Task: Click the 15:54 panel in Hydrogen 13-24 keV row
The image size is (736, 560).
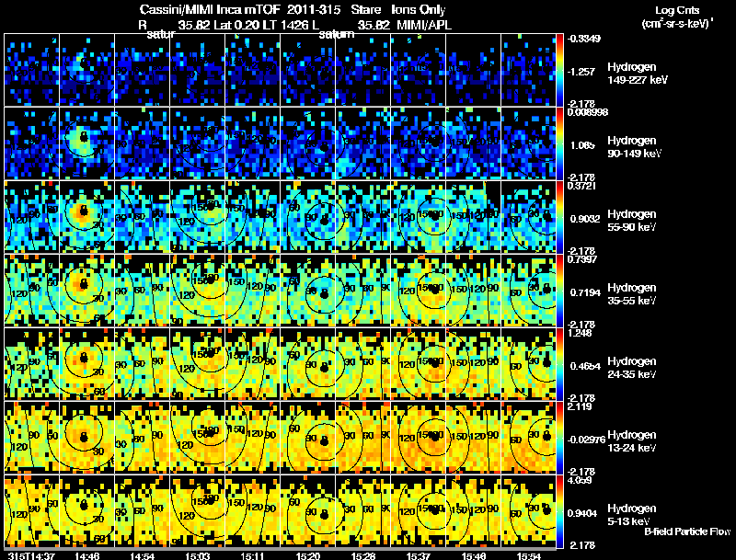Action: point(528,438)
